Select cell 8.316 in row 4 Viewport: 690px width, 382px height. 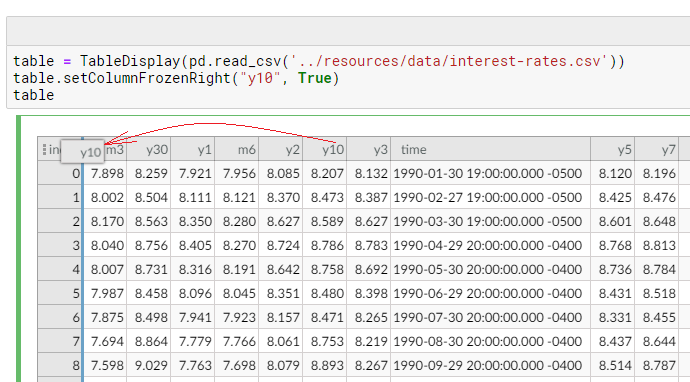tap(193, 269)
